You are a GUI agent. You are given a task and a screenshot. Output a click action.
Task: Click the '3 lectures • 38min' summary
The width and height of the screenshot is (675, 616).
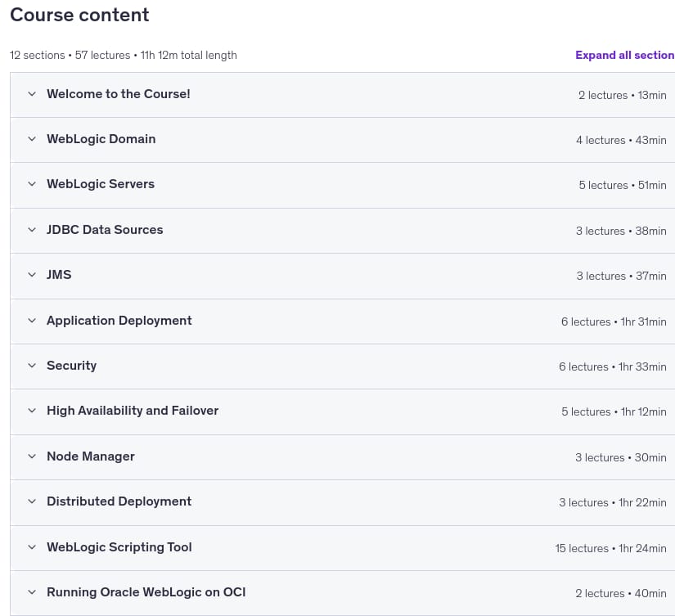[621, 231]
